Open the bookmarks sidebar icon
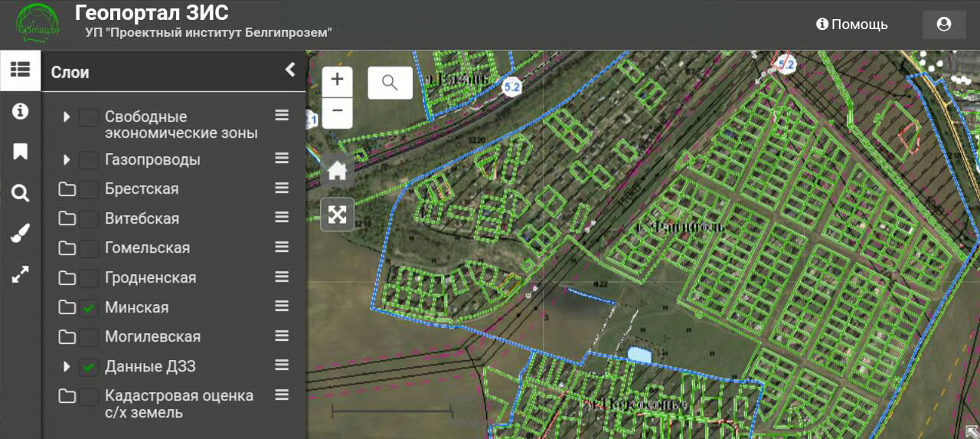This screenshot has width=980, height=439. pos(20,152)
